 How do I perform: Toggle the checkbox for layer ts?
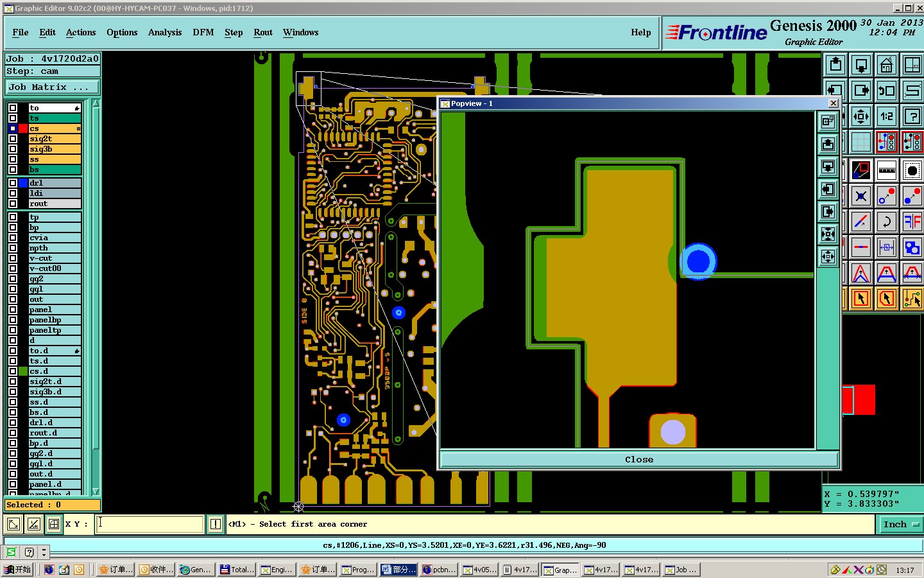click(13, 118)
